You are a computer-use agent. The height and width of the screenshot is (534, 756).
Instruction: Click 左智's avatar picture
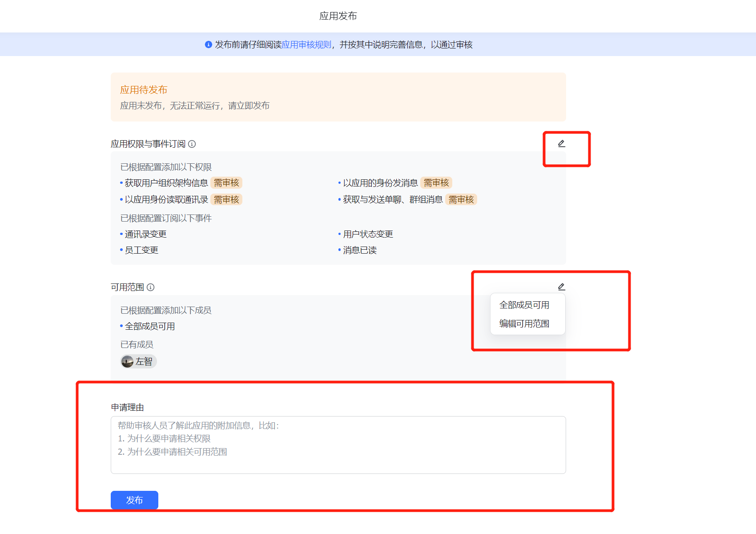click(x=128, y=362)
